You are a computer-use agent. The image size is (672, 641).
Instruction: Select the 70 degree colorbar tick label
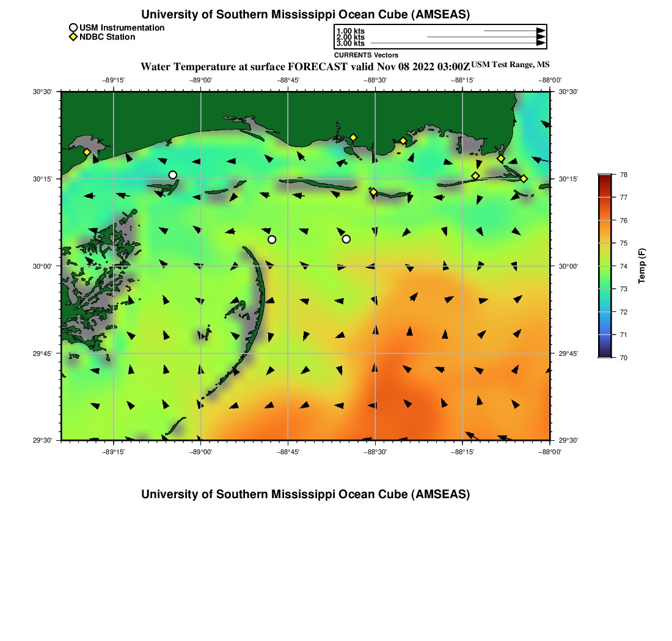tap(624, 358)
